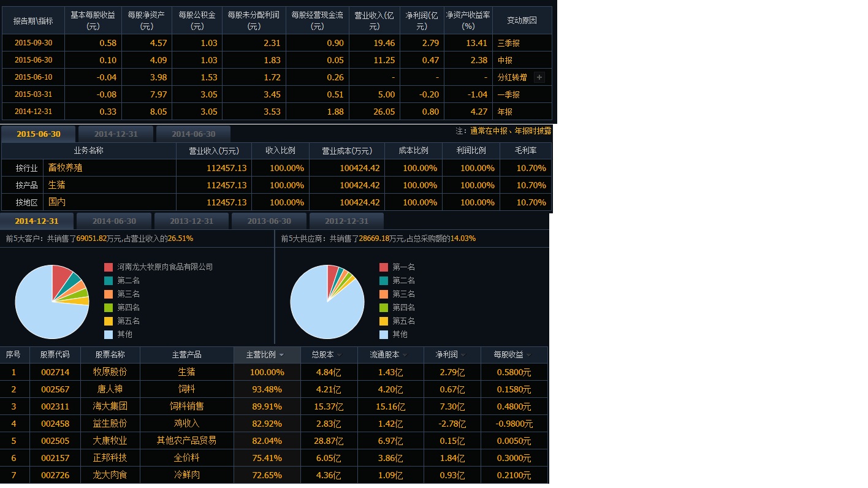The width and height of the screenshot is (868, 488).
Task: Click the 龙大肉食 stock name
Action: pos(110,475)
